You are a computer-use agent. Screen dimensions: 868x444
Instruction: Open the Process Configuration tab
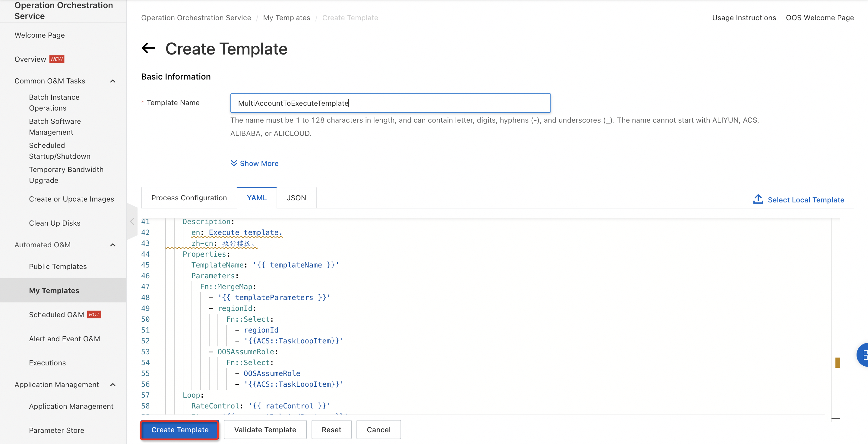coord(189,198)
